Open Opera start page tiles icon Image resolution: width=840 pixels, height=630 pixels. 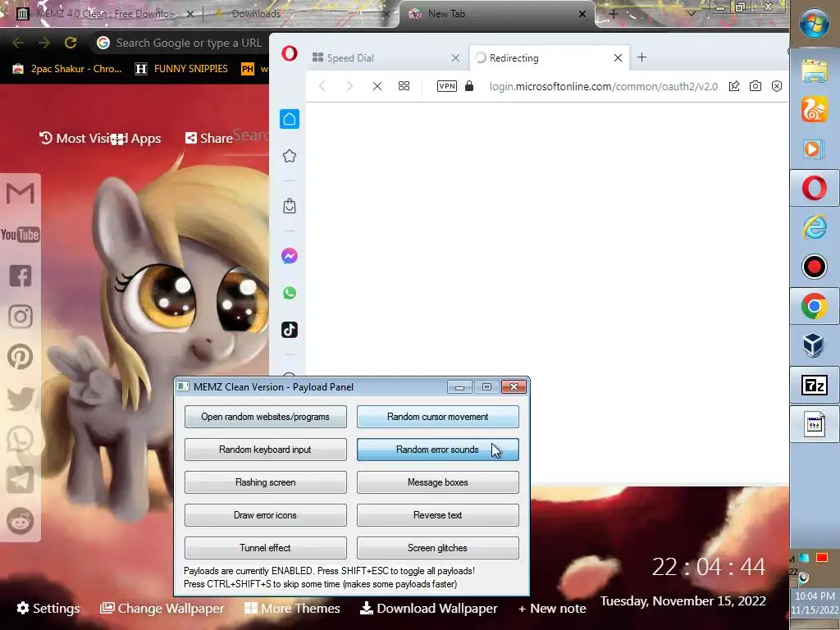(x=404, y=86)
